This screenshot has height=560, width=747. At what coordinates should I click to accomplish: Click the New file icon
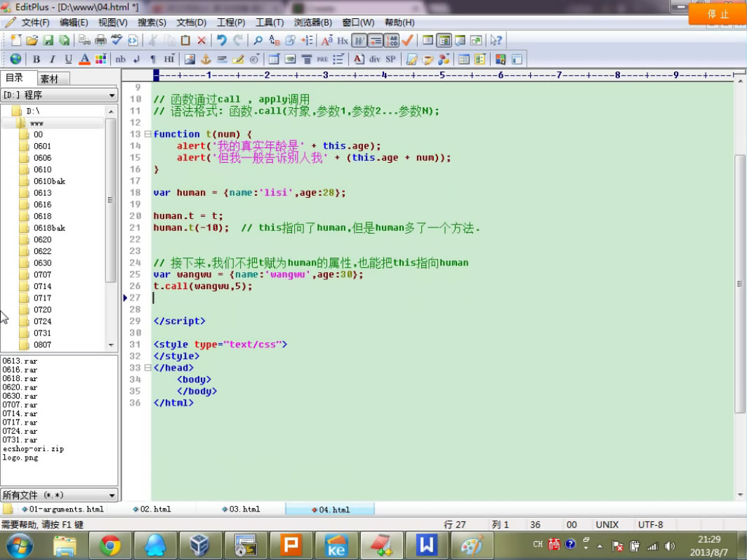click(x=16, y=41)
